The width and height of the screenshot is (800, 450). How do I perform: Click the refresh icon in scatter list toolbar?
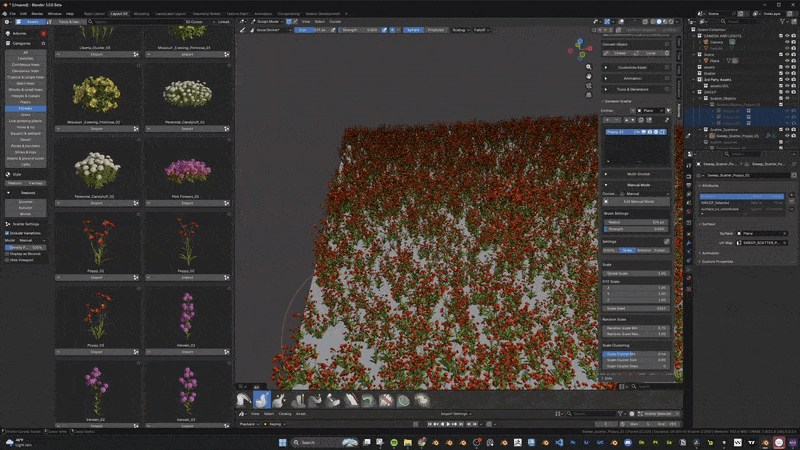coord(641,120)
